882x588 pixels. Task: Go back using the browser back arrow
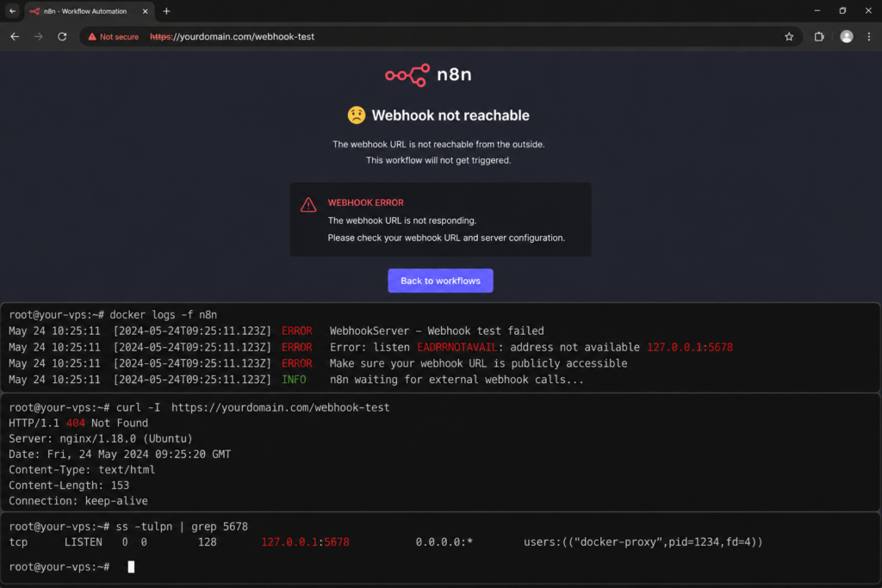click(x=15, y=36)
